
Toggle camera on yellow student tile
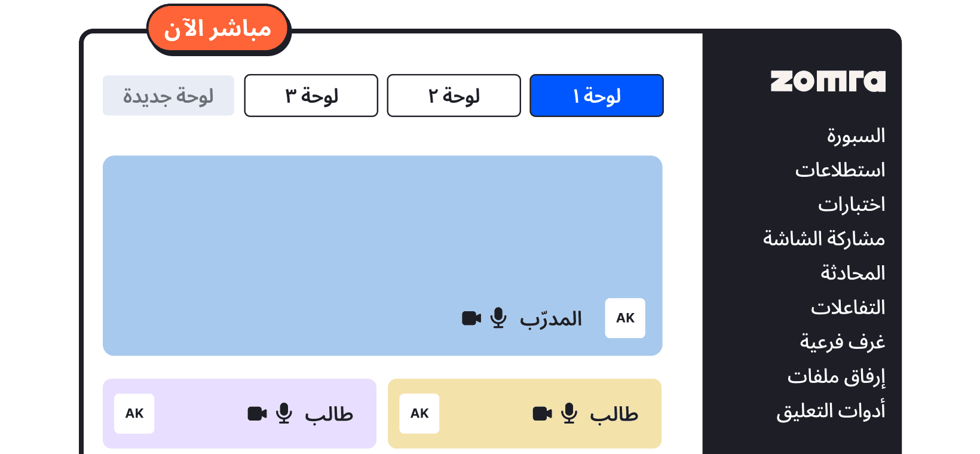[542, 413]
